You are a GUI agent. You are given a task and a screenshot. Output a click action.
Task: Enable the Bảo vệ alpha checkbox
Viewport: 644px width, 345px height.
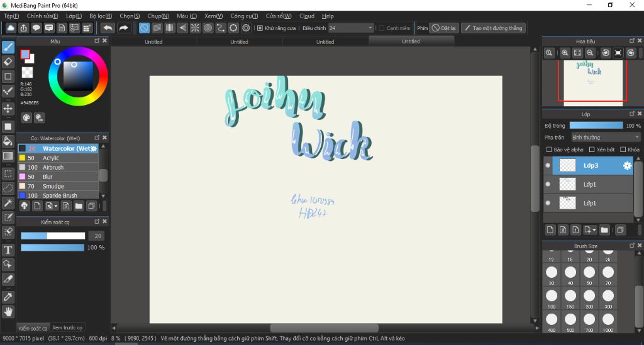click(x=548, y=150)
